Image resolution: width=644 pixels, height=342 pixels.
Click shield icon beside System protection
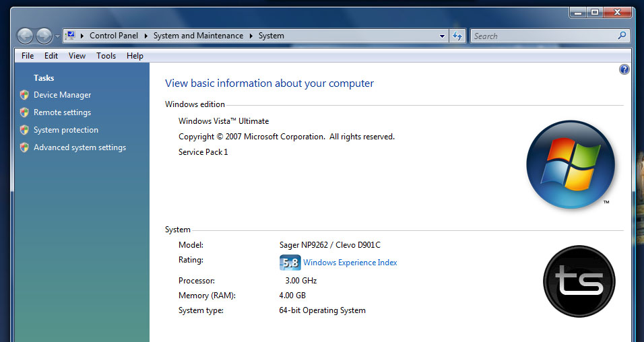(24, 130)
